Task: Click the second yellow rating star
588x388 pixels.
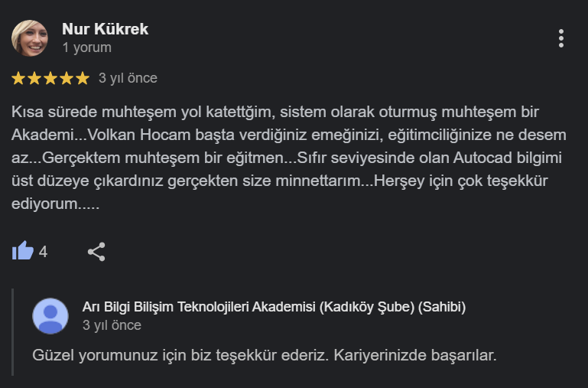Action: (x=34, y=78)
